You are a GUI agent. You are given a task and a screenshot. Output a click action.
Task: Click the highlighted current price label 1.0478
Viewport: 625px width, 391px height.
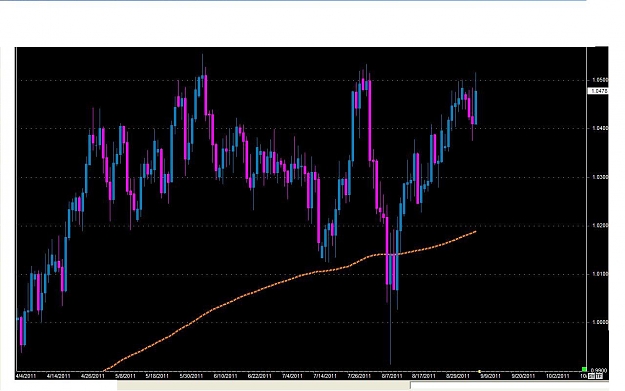tap(598, 91)
